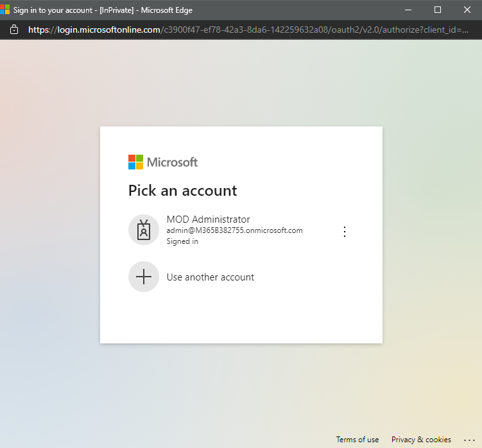Screen dimensions: 482x448
Task: Click the lock icon in the address bar
Action: coord(14,30)
